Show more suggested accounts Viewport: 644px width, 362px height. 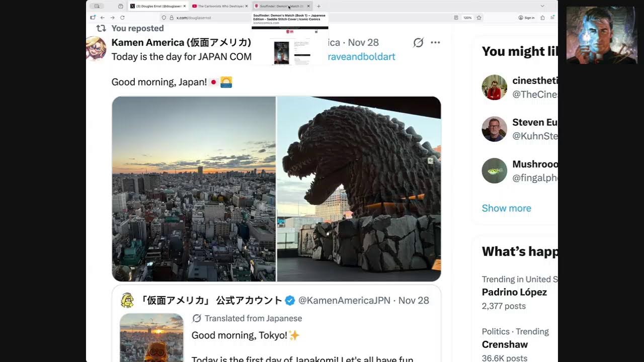tap(506, 208)
